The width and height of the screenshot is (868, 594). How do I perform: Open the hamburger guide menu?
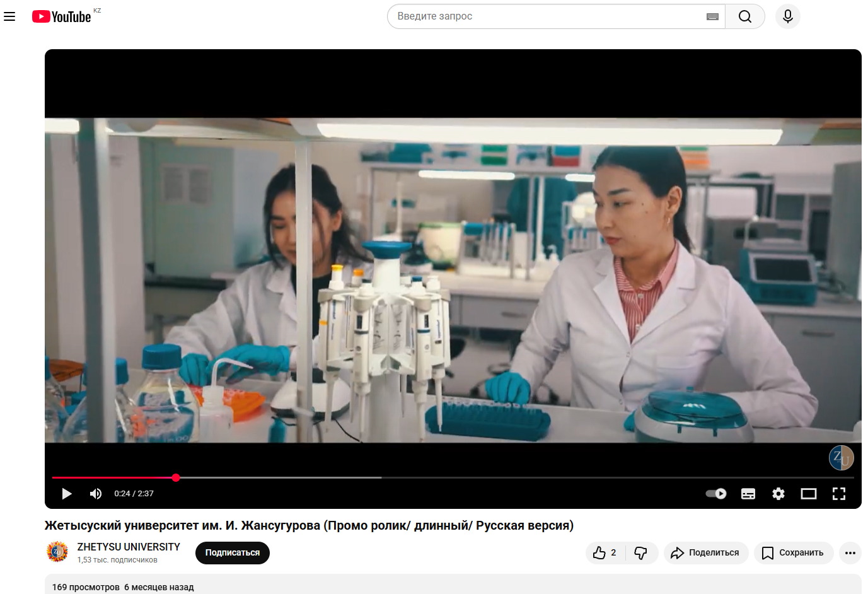pos(9,16)
